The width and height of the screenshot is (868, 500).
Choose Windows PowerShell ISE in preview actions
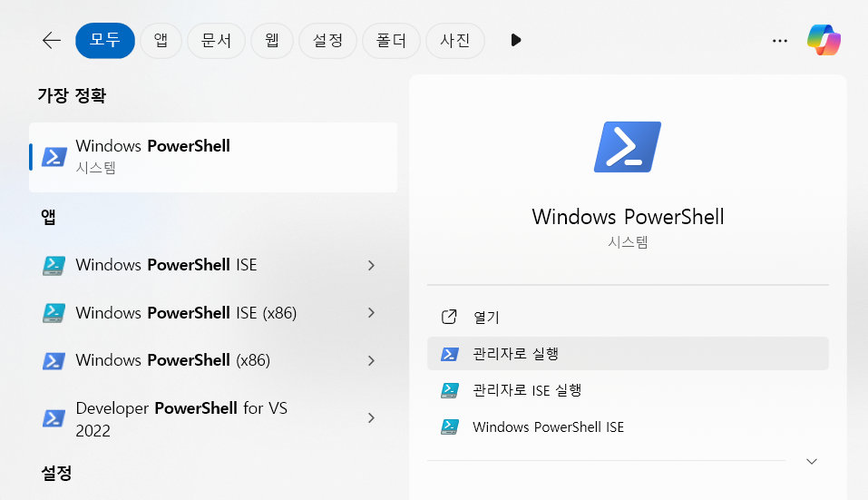[628, 426]
